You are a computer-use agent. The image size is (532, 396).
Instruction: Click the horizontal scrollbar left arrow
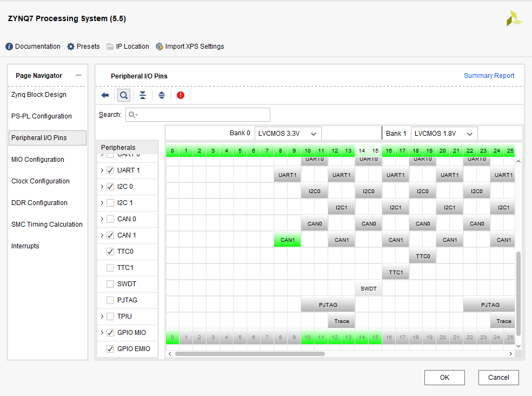click(x=170, y=354)
